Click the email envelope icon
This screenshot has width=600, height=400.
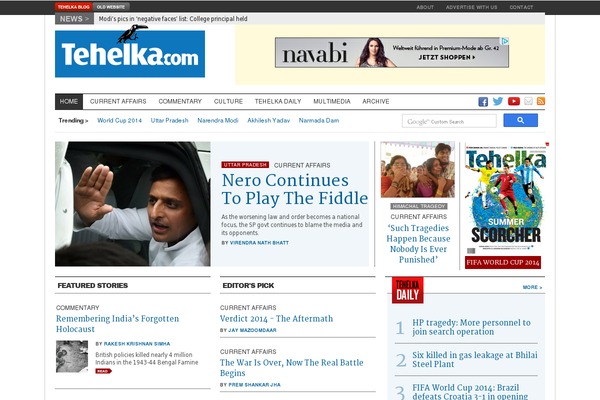(x=528, y=101)
